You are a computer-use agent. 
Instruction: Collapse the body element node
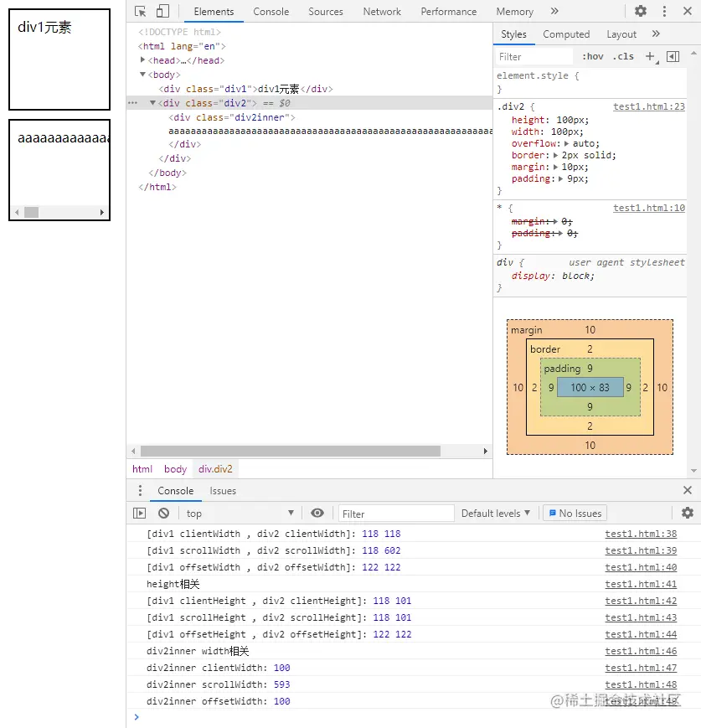pos(142,75)
